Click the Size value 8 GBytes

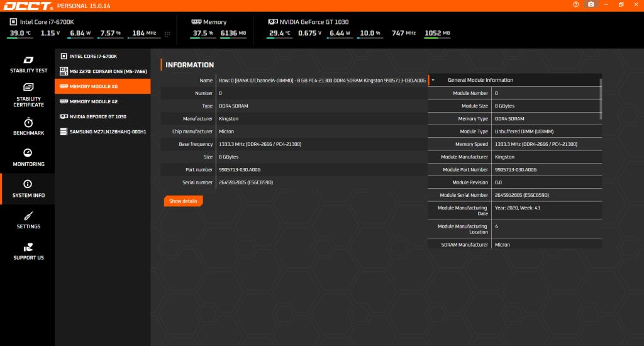[x=228, y=157]
